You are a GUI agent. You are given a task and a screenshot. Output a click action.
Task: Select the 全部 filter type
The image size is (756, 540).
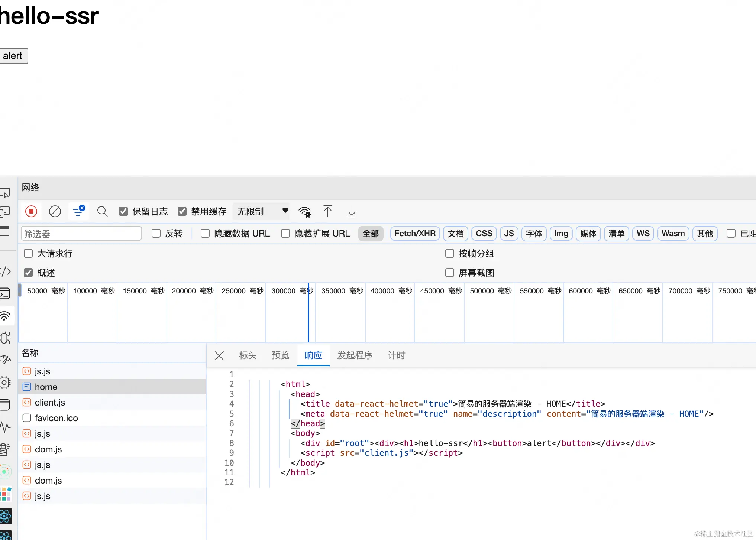coord(371,234)
